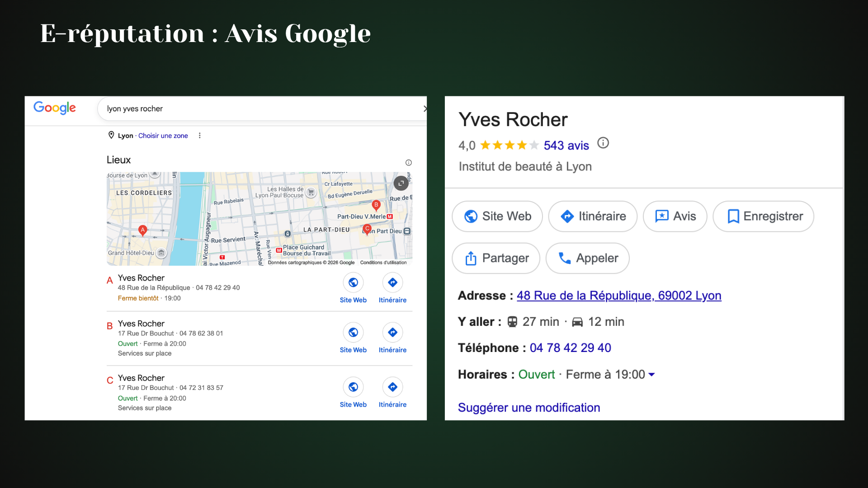Click the car icon showing 12 min
868x488 pixels.
[x=577, y=322]
